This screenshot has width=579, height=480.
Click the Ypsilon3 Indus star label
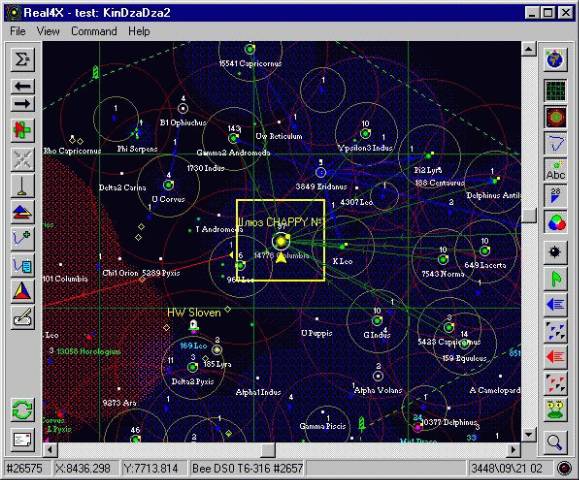(x=365, y=148)
